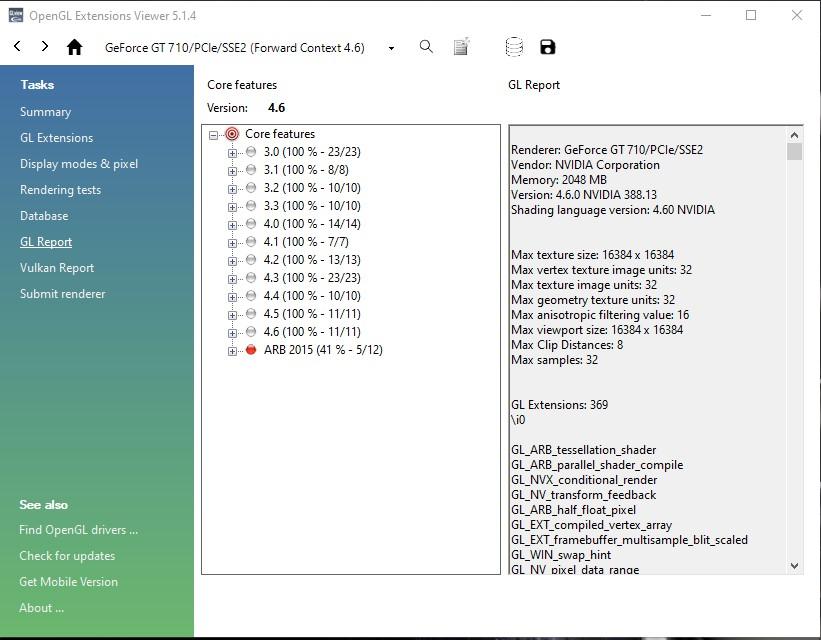Click the renderer name GeForce GT 710 combo text

pos(235,48)
